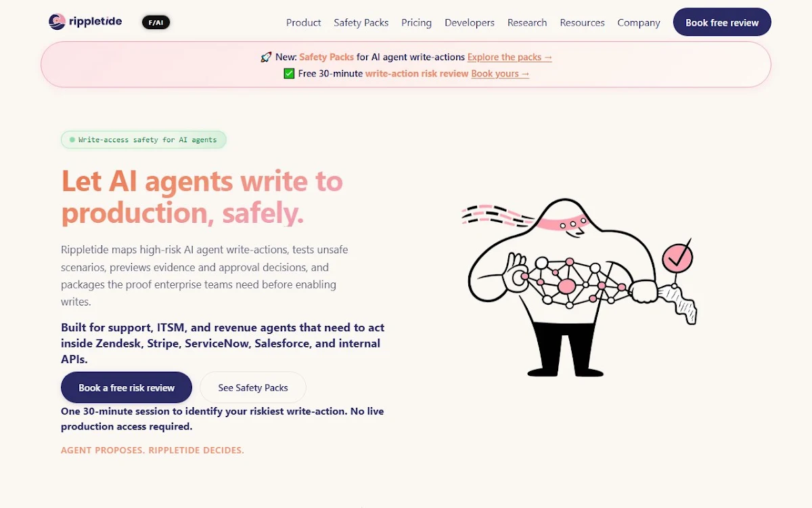812x508 pixels.
Task: Click the Built for support, ITSM paragraph
Action: click(x=223, y=343)
